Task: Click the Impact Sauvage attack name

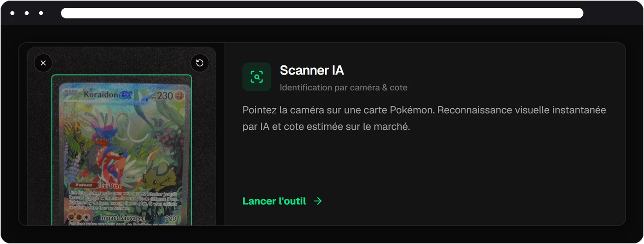Action: (x=121, y=218)
